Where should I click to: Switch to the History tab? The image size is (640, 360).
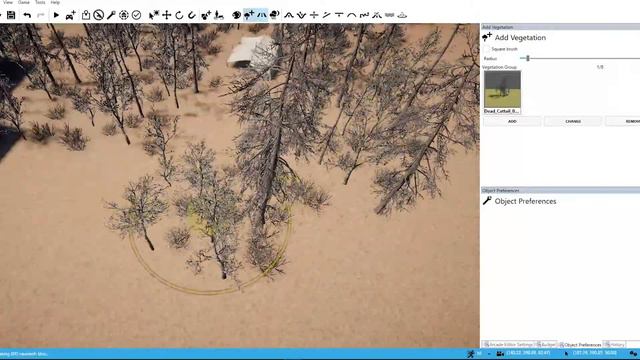(x=615, y=344)
